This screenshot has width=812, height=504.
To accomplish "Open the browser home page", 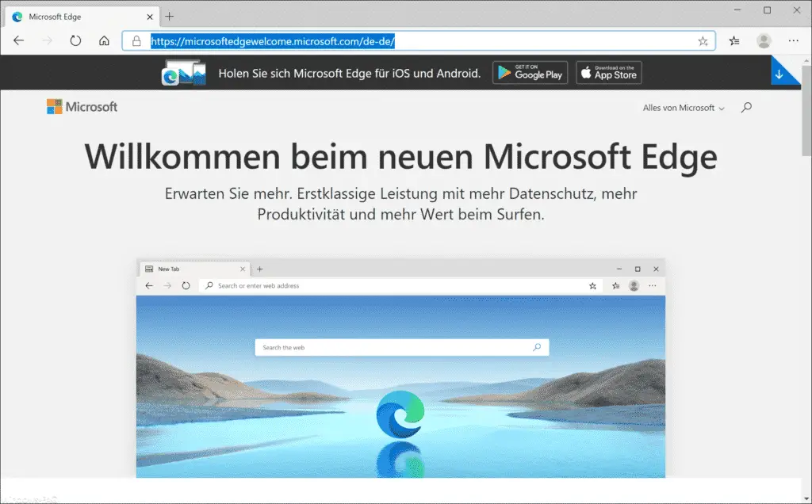I will coord(104,40).
